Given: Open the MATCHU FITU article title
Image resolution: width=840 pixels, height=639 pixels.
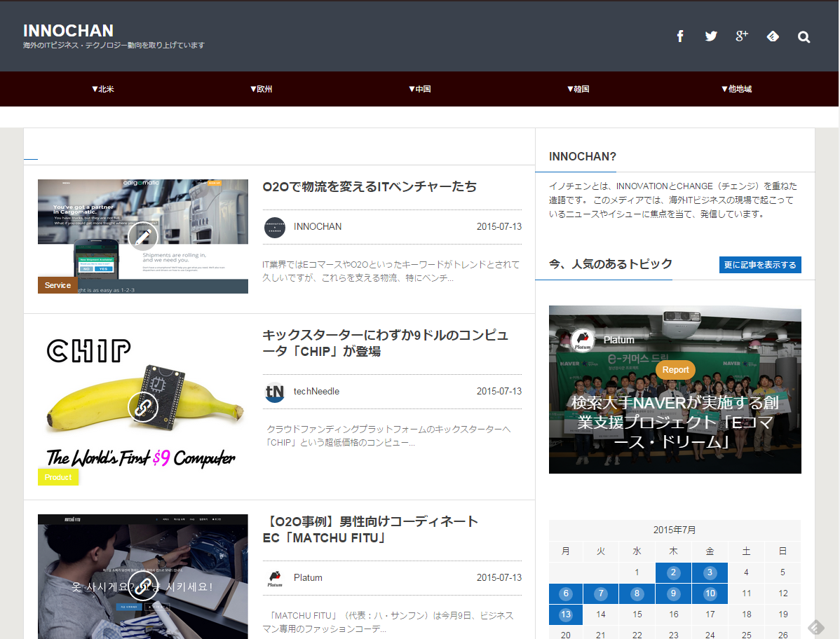Looking at the screenshot, I should click(370, 529).
